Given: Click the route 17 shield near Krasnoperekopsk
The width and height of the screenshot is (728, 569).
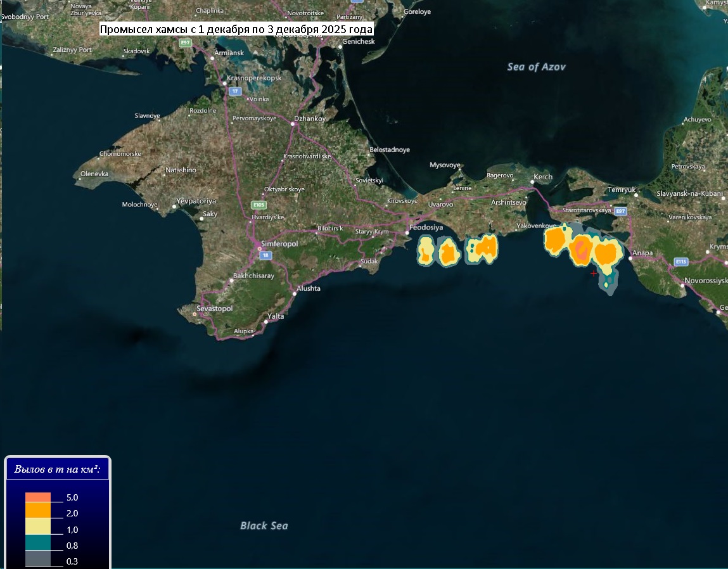Looking at the screenshot, I should [235, 91].
